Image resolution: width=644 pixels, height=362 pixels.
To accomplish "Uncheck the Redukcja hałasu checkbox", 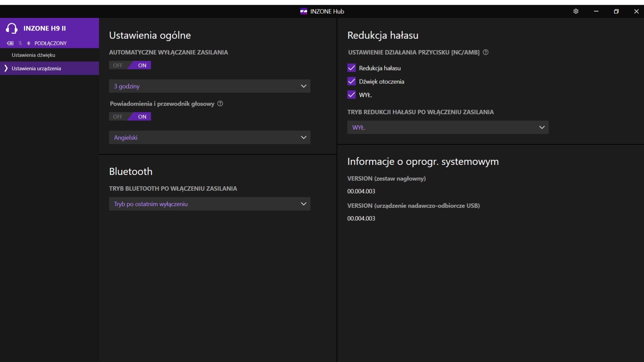I will point(352,68).
